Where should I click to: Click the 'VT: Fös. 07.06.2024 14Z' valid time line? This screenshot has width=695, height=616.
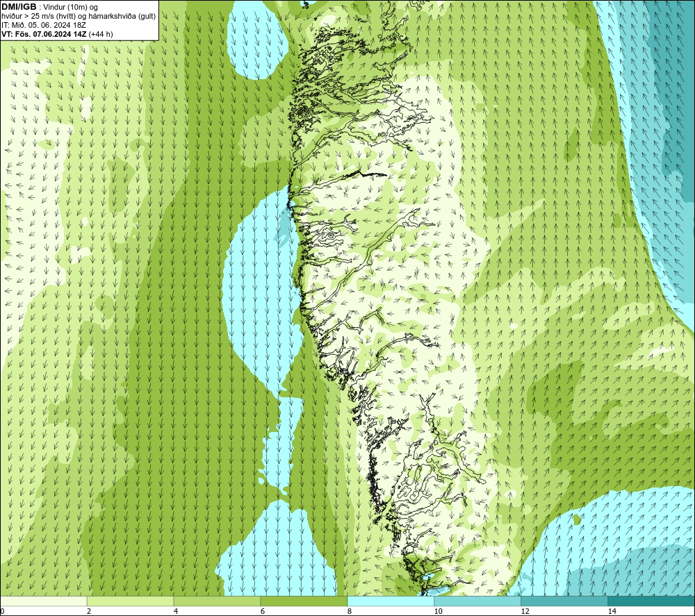click(57, 34)
